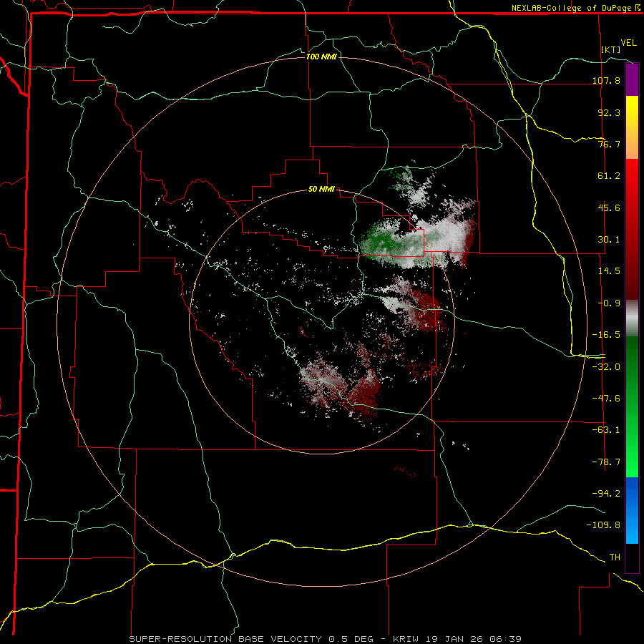Click the TH threshold label on legend

pyautogui.click(x=615, y=557)
